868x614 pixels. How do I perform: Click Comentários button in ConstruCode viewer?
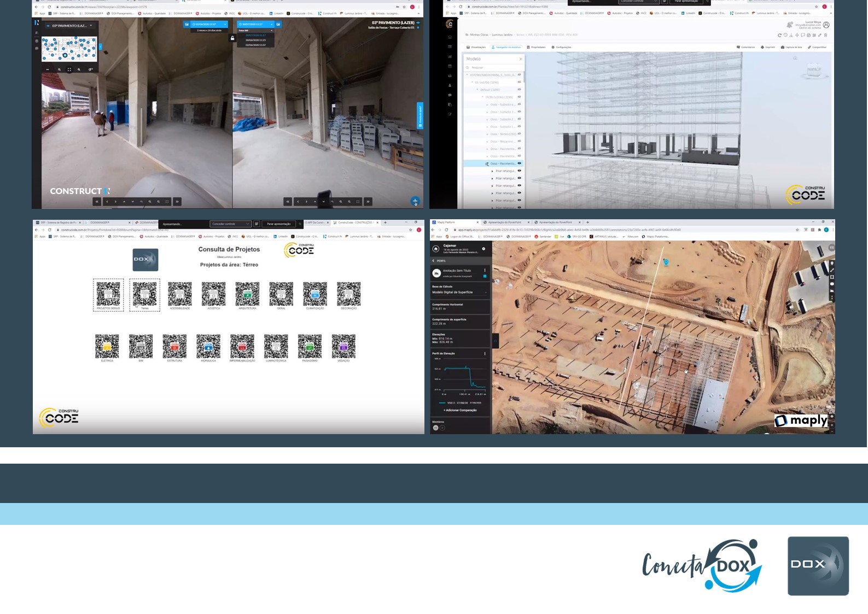[x=746, y=47]
